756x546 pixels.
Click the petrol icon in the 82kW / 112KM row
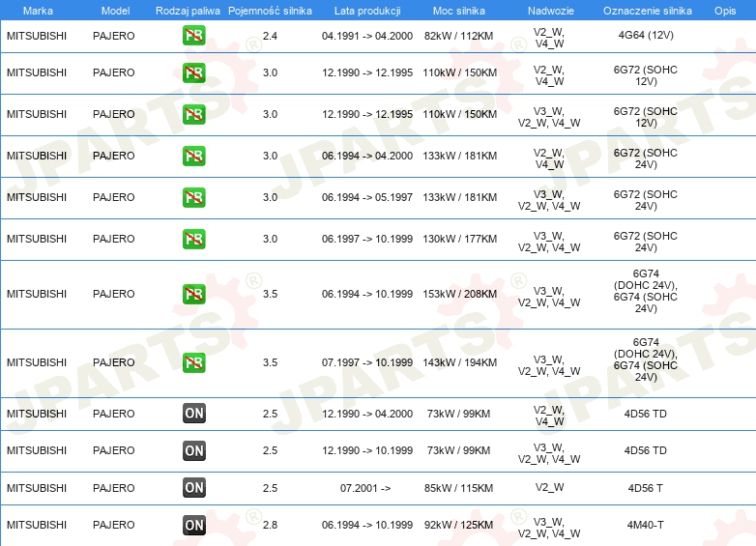pos(193,36)
